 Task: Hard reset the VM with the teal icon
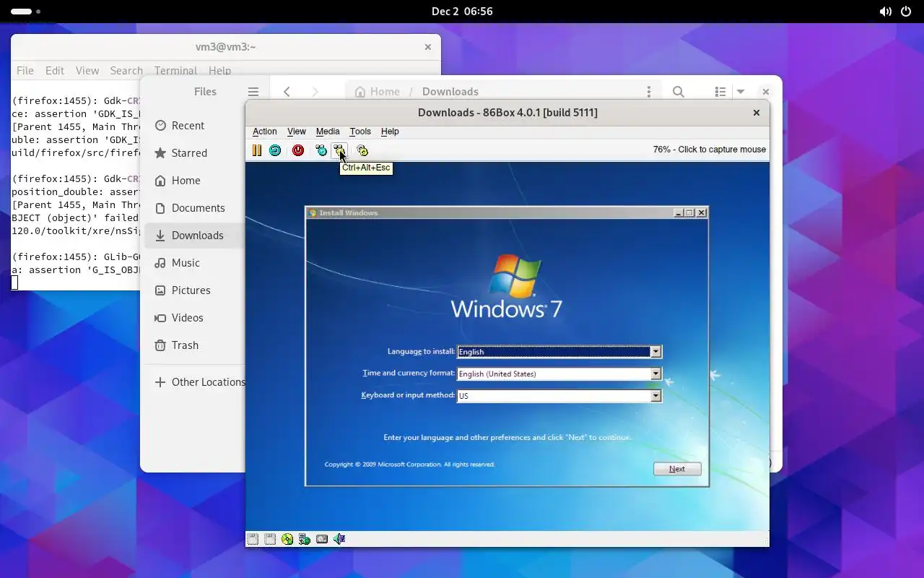(275, 150)
